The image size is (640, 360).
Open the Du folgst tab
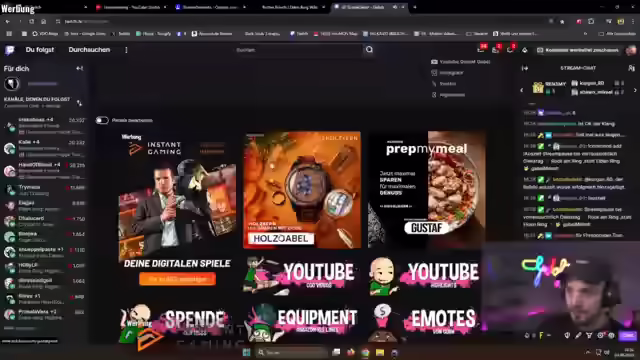[x=40, y=50]
